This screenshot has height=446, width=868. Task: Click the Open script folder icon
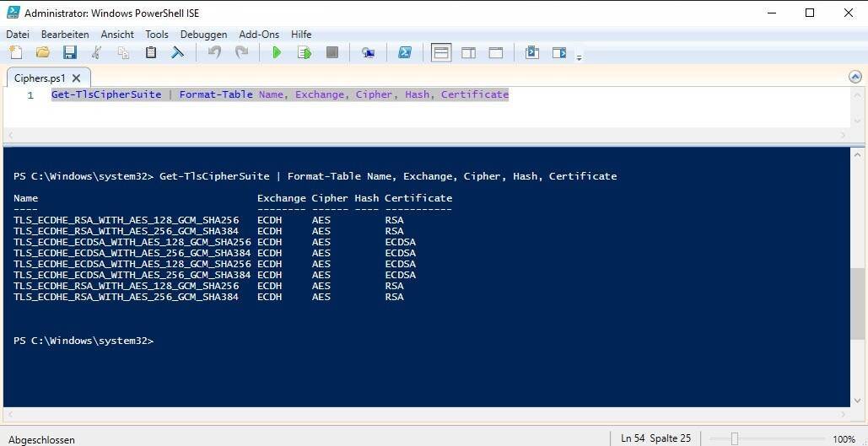click(x=42, y=52)
